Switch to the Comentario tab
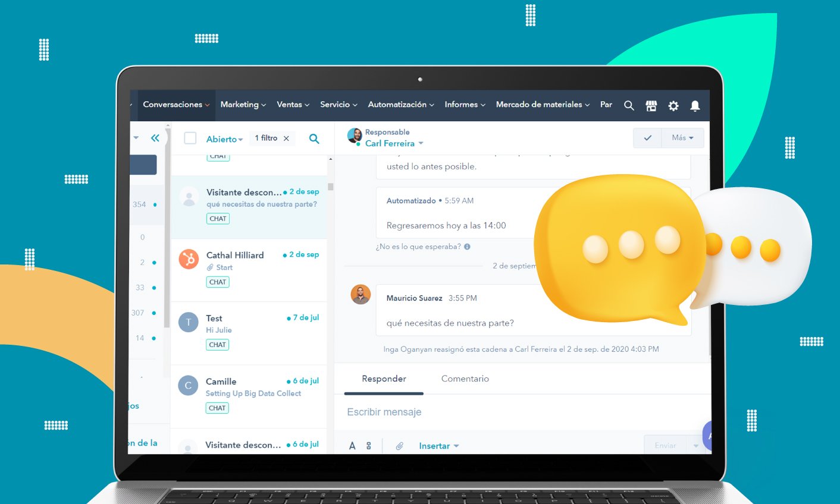The image size is (840, 504). (465, 379)
